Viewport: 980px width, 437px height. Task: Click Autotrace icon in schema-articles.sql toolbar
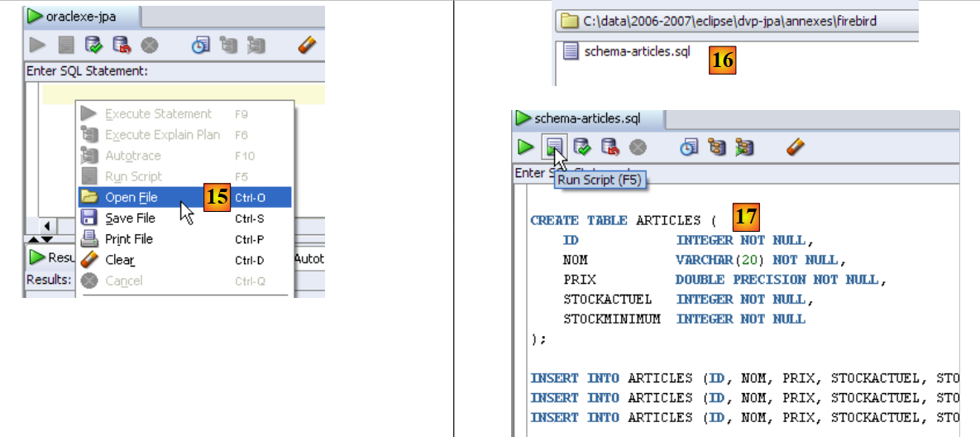744,147
